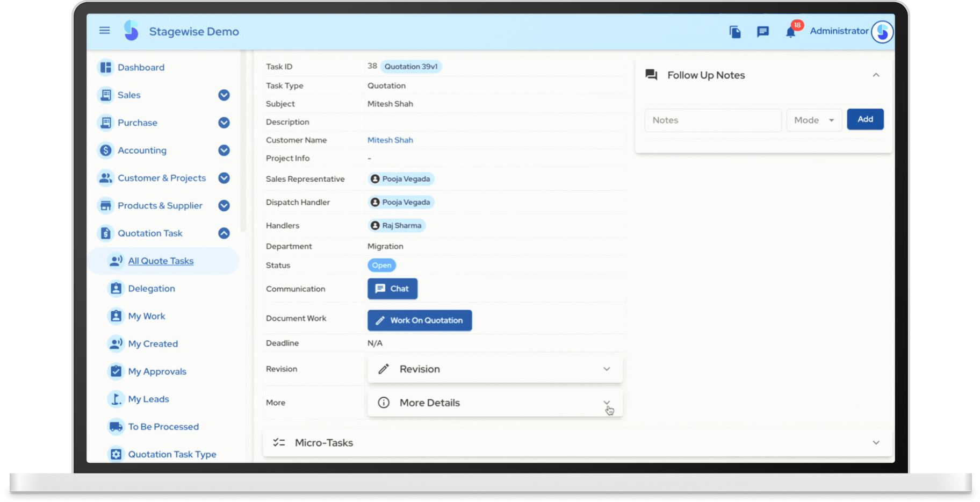Screen dimensions: 980x502
Task: Click the Stagewise logo icon
Action: click(x=131, y=31)
